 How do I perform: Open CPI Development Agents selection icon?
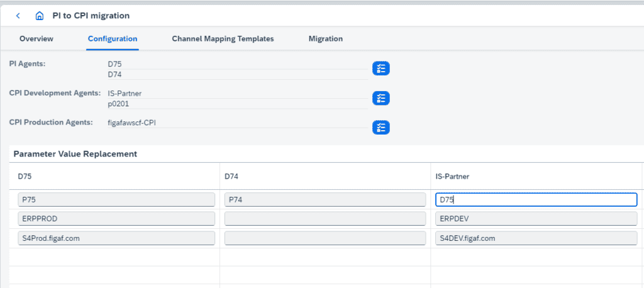[380, 98]
